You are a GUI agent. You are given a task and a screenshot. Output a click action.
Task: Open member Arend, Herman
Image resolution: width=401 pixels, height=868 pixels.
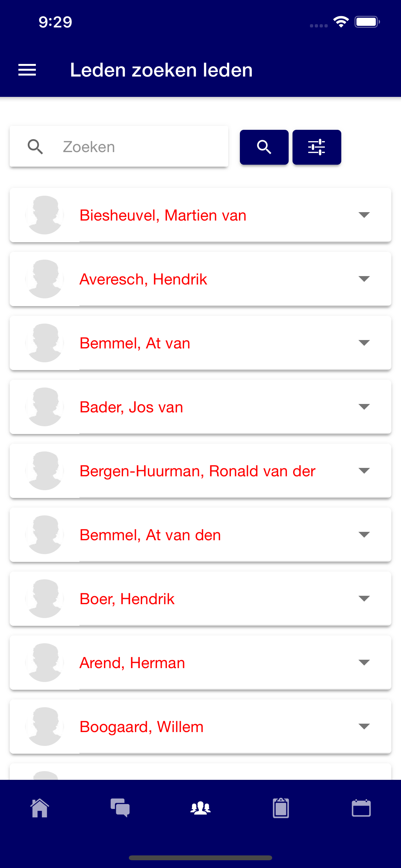(132, 663)
